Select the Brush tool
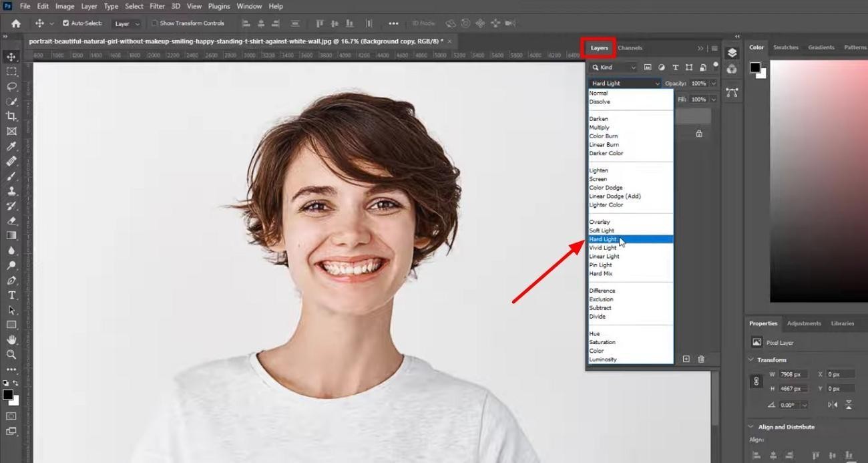The image size is (868, 463). (x=11, y=176)
